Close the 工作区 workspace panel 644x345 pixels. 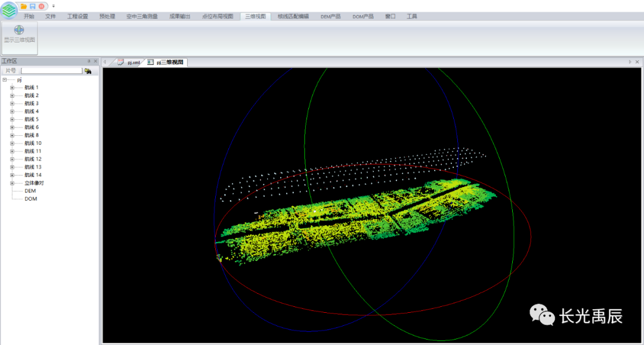[95, 61]
